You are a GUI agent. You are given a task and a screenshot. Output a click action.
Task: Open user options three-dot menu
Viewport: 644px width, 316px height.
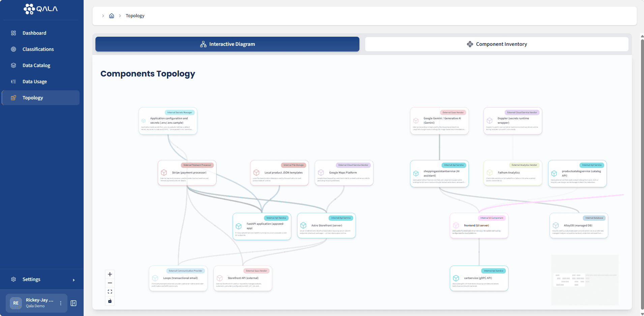pos(61,303)
